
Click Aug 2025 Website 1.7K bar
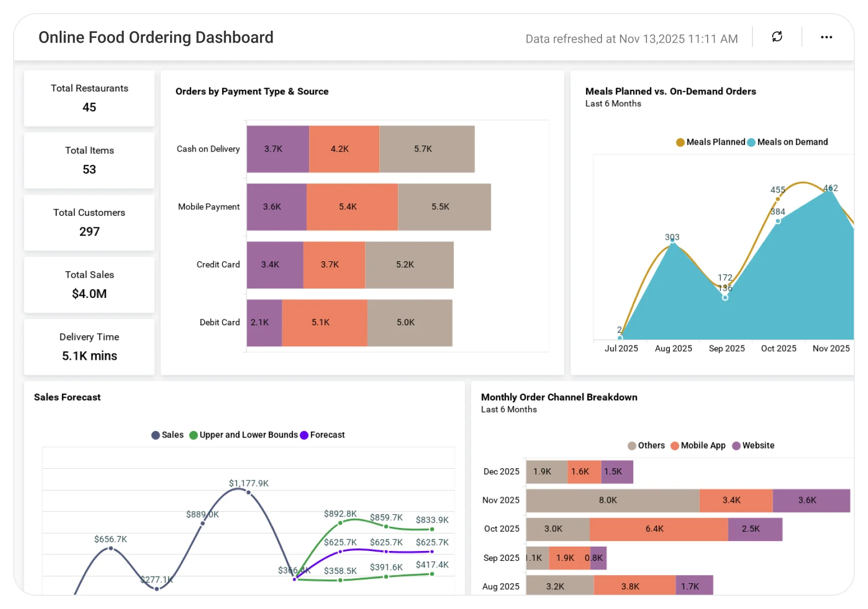pos(695,585)
